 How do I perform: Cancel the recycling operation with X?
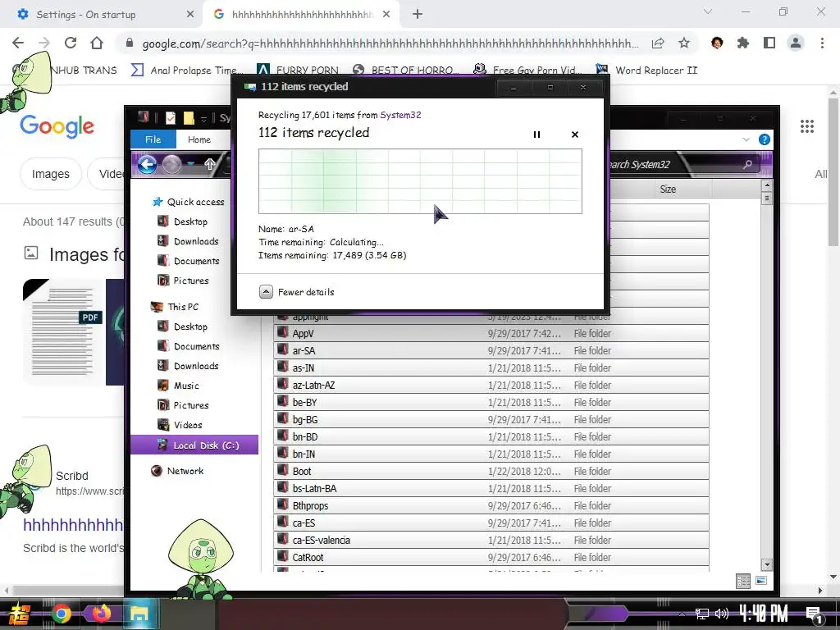point(575,135)
